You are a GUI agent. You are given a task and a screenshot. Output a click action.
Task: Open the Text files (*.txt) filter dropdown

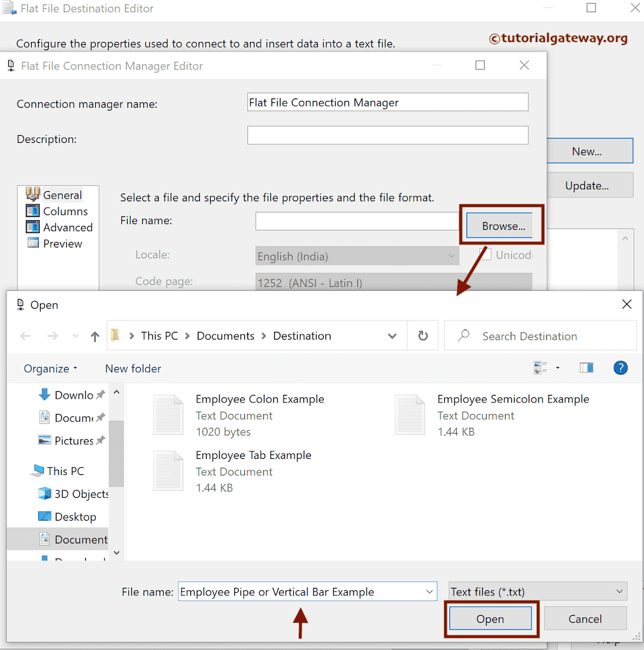point(620,591)
